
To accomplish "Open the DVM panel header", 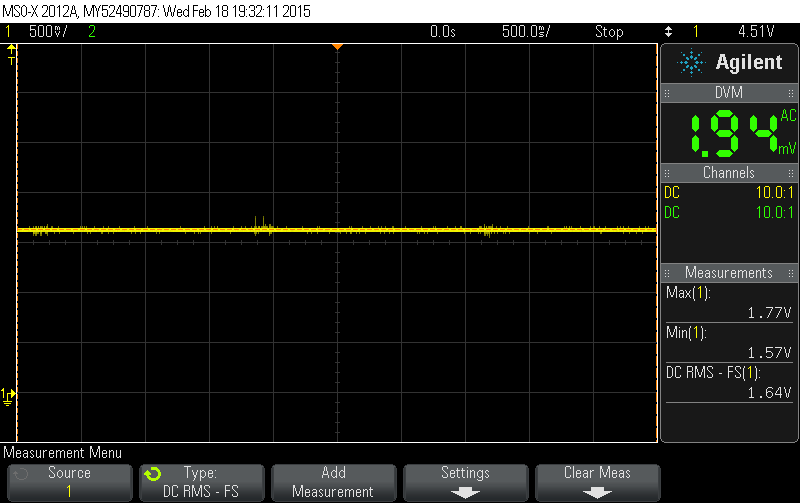I will point(729,93).
